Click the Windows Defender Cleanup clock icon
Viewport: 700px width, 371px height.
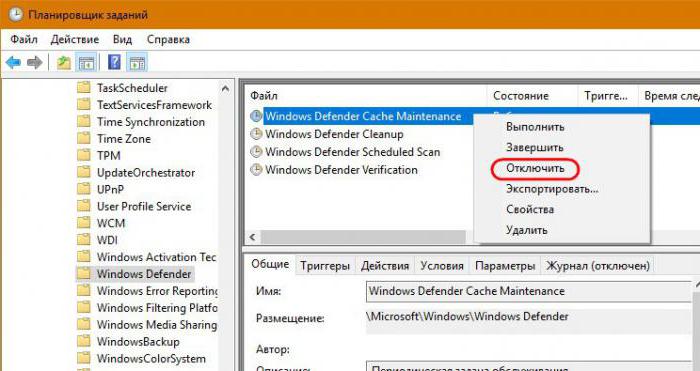coord(256,134)
